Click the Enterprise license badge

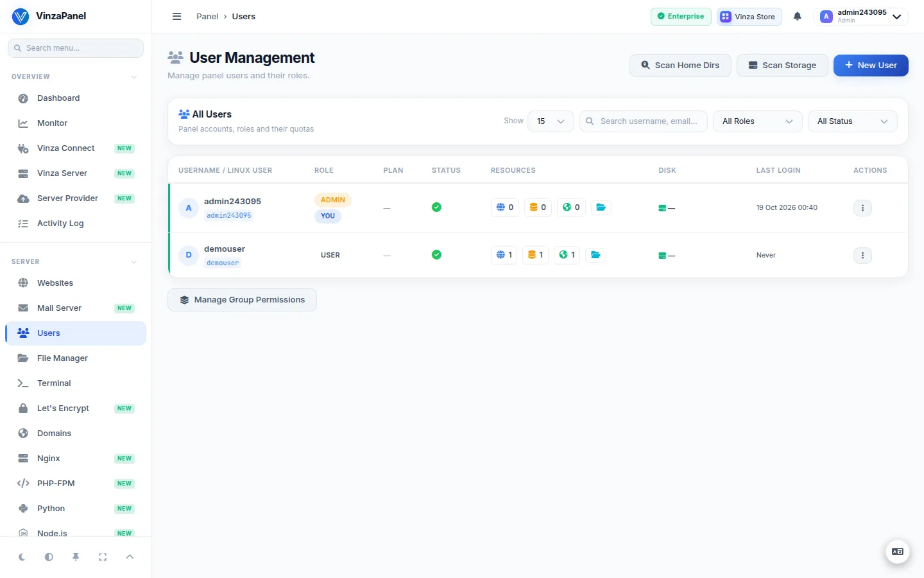click(x=681, y=17)
